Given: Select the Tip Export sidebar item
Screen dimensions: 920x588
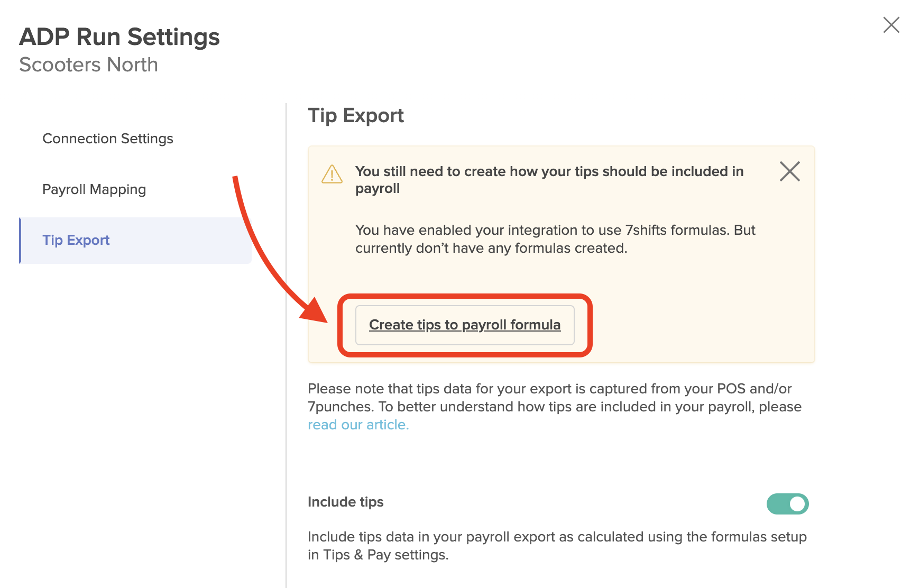Looking at the screenshot, I should click(x=135, y=240).
